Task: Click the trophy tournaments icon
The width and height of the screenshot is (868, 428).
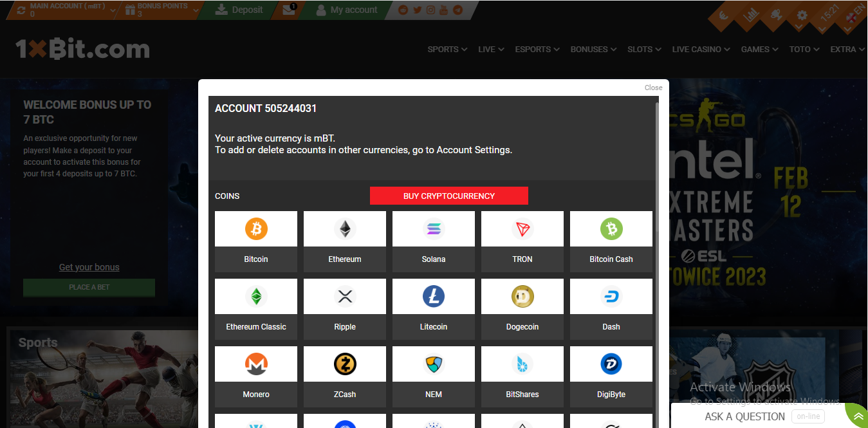Action: coord(777,15)
